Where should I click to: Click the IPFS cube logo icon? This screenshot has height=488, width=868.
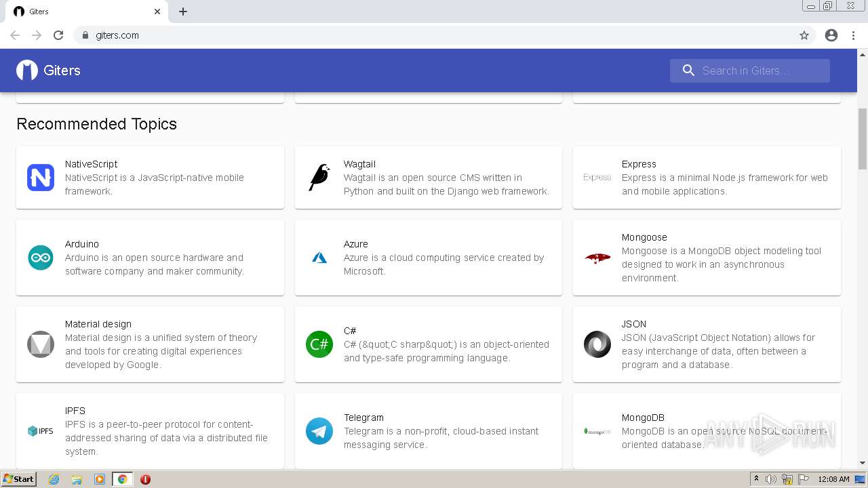click(41, 431)
